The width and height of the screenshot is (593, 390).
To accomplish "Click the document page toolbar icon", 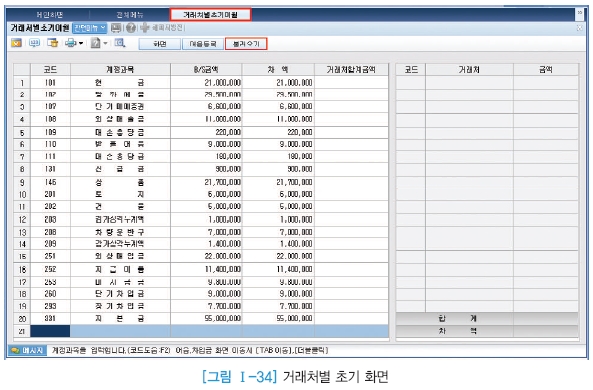I will [x=95, y=44].
